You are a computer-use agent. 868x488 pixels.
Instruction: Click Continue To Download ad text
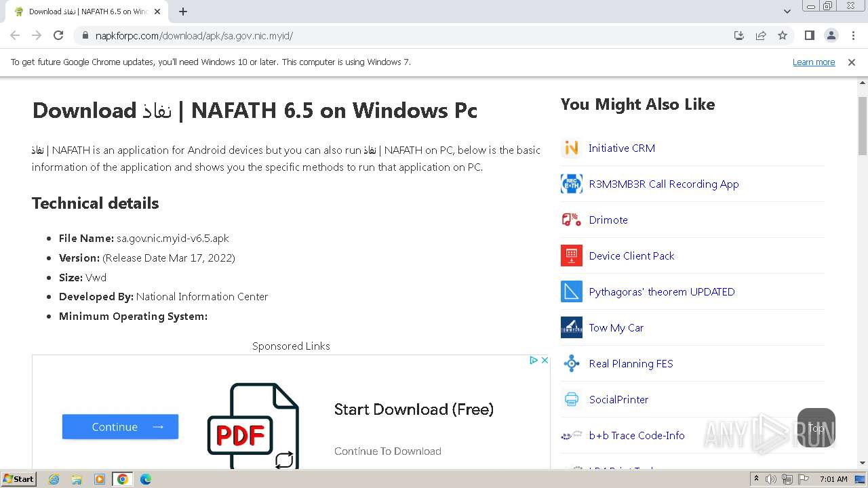(x=388, y=451)
